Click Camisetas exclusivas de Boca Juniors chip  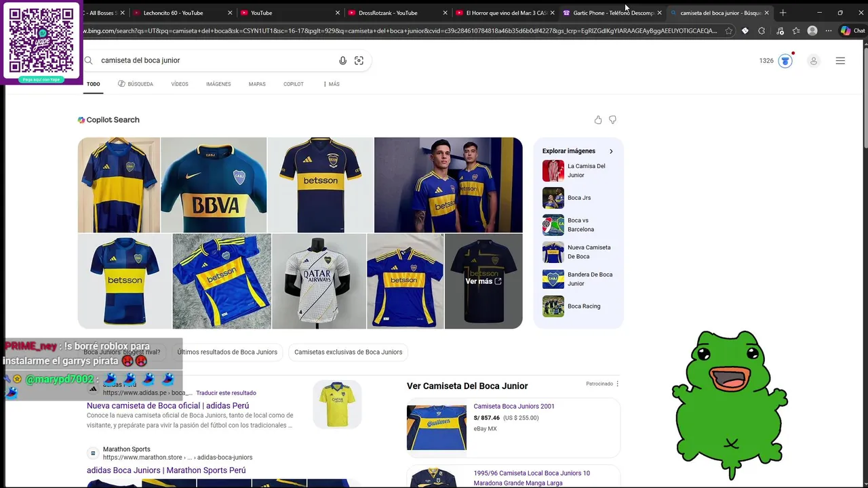(x=348, y=352)
